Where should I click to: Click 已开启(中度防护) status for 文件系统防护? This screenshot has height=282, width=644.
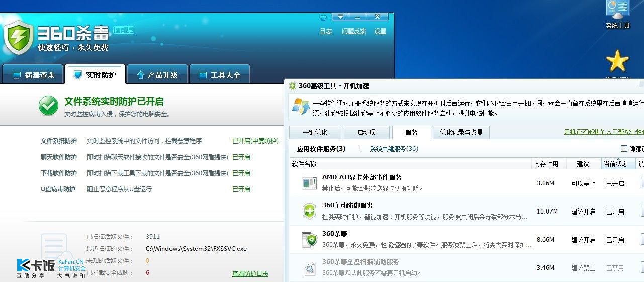255,141
